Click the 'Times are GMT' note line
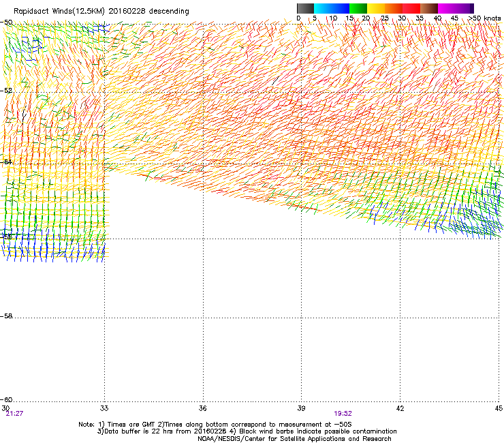Viewport: 504px width, 443px height. tap(215, 425)
